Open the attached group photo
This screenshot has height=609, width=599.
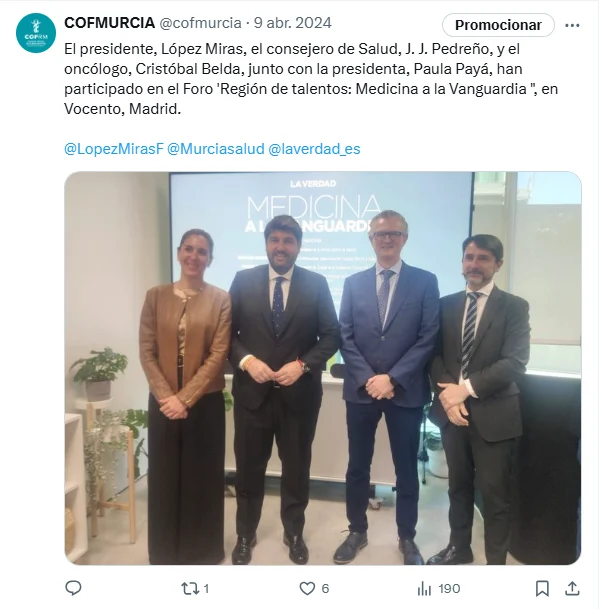click(323, 368)
